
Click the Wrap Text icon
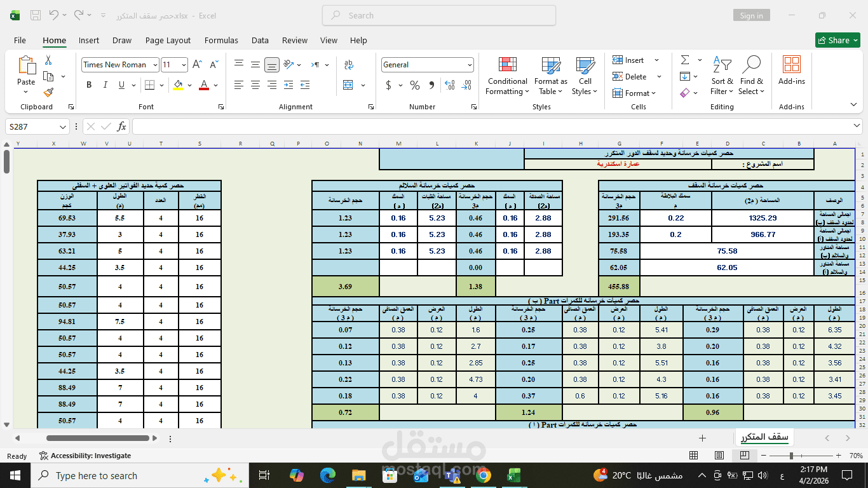[348, 64]
